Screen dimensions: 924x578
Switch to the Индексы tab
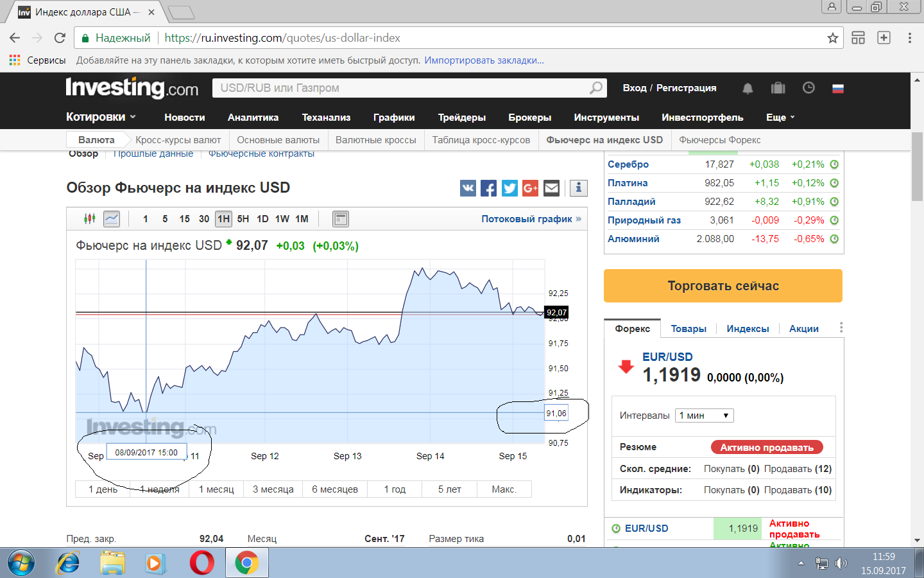point(748,329)
